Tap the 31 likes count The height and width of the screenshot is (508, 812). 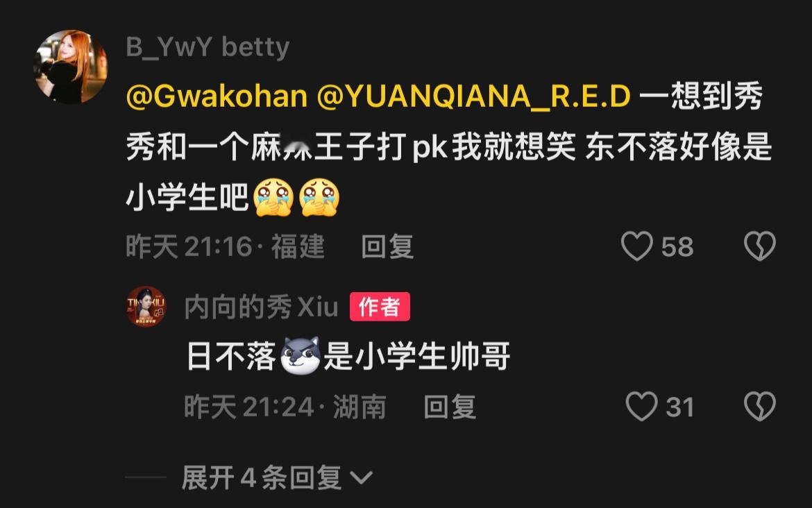point(680,407)
